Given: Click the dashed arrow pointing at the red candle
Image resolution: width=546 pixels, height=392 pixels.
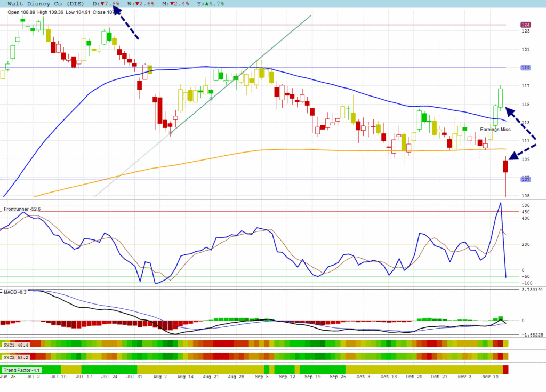Looking at the screenshot, I should click(x=524, y=148).
